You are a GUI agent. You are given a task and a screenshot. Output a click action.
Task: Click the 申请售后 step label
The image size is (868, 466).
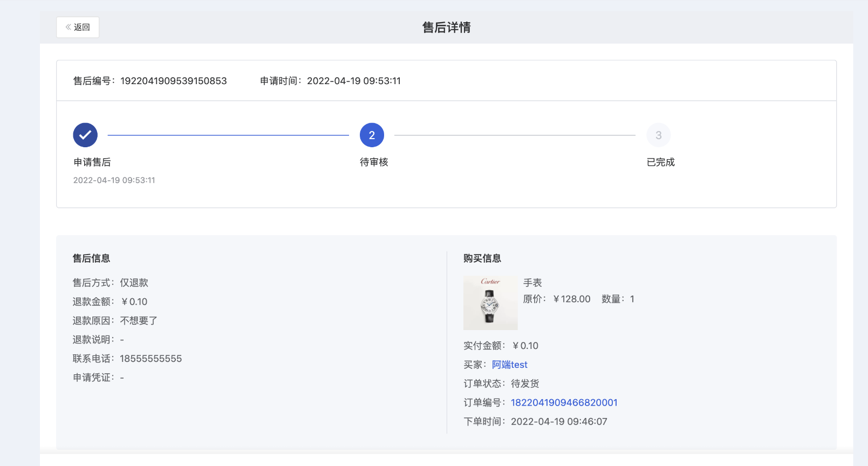pos(92,162)
